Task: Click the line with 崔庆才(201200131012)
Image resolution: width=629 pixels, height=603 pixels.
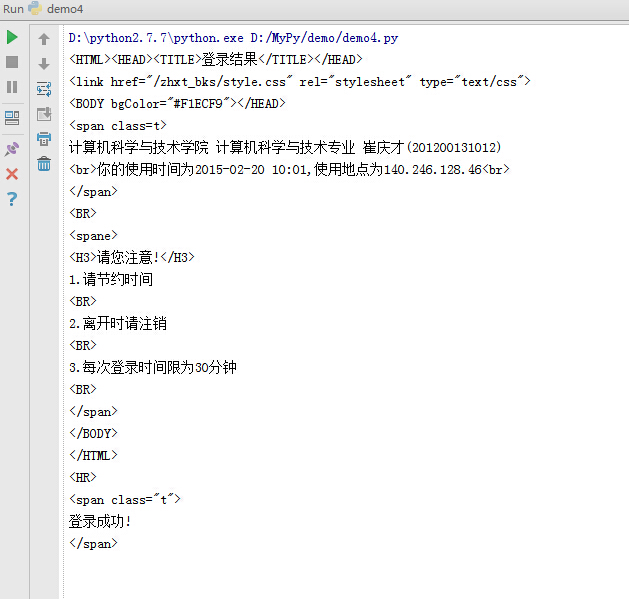Action: pyautogui.click(x=285, y=148)
